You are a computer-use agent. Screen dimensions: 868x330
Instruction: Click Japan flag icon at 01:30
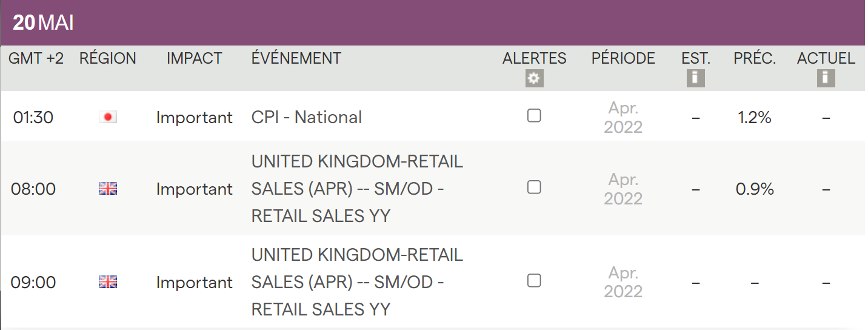pos(108,118)
